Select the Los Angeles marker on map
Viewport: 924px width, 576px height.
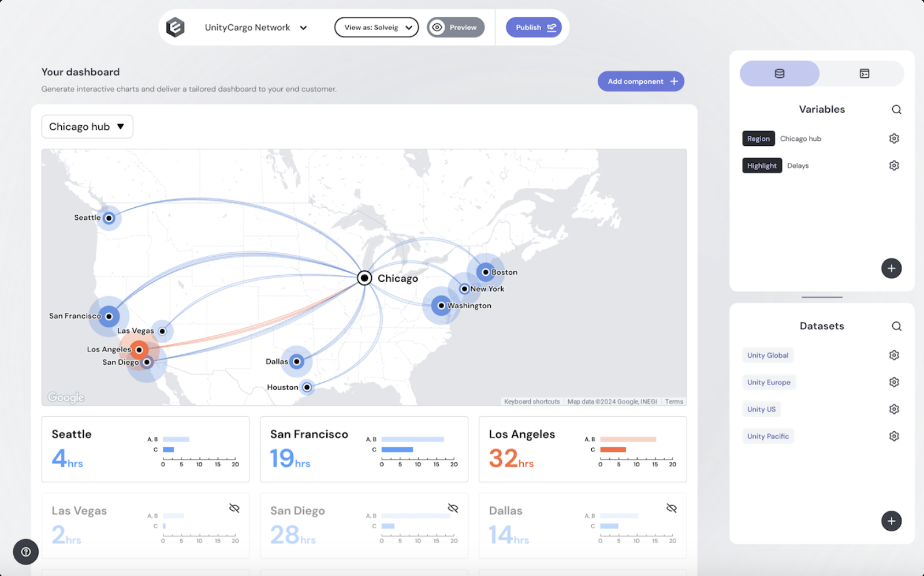[x=139, y=349]
